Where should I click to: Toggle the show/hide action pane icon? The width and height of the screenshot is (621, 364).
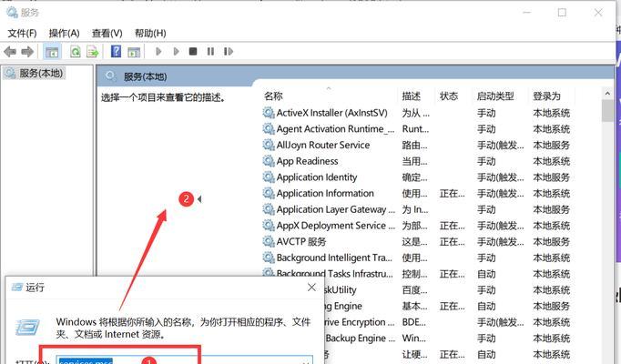tap(134, 52)
